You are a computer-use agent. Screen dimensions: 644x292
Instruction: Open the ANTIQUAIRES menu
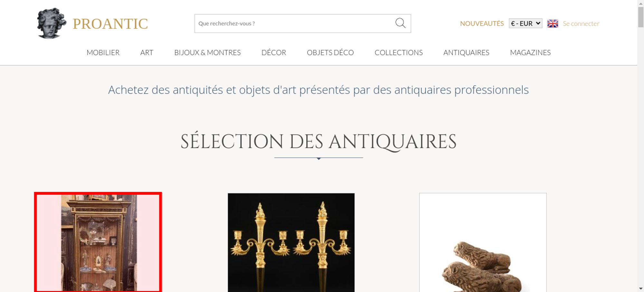pos(466,52)
